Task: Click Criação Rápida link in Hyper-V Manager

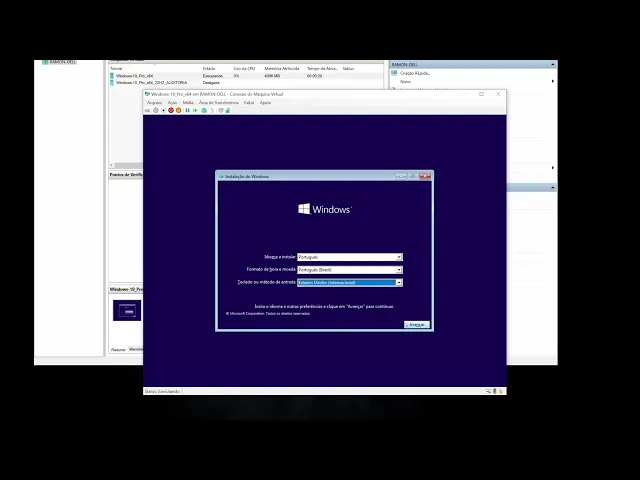Action: 415,73
